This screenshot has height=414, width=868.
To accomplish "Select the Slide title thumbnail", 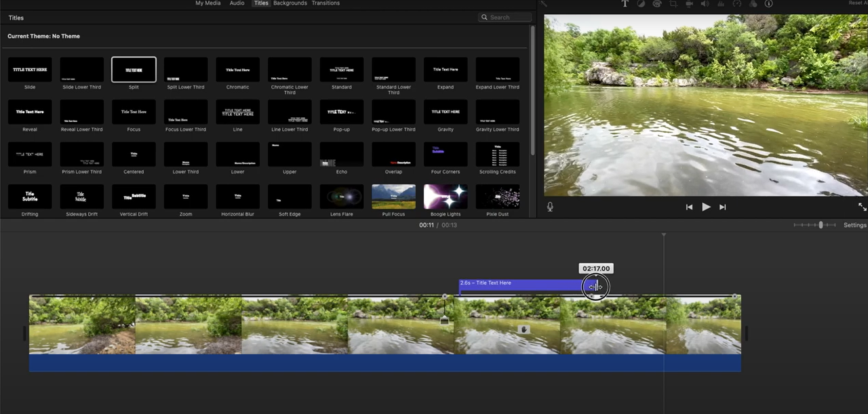I will coord(30,70).
